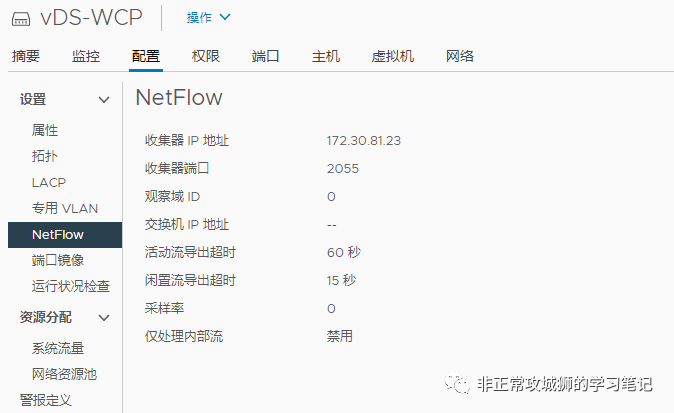Image resolution: width=674 pixels, height=413 pixels.
Task: Select the 配置 tab
Action: [x=146, y=56]
